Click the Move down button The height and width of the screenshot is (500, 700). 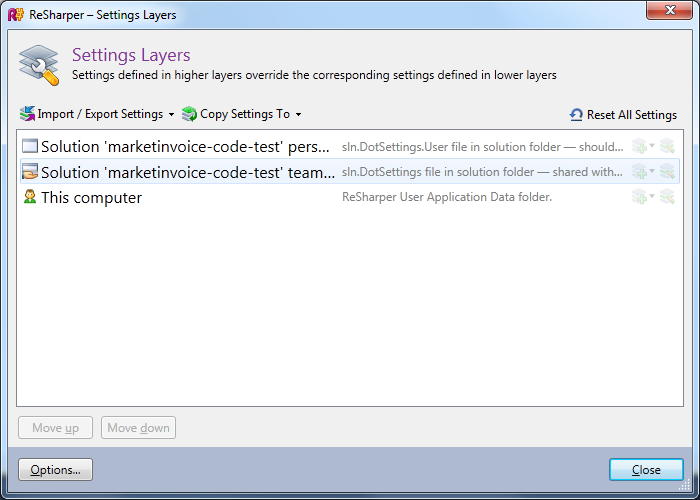(x=138, y=428)
